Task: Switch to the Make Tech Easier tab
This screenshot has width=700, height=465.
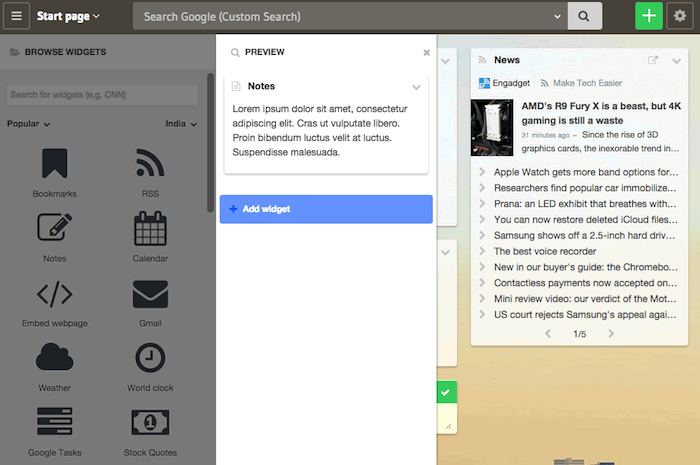Action: coord(581,83)
